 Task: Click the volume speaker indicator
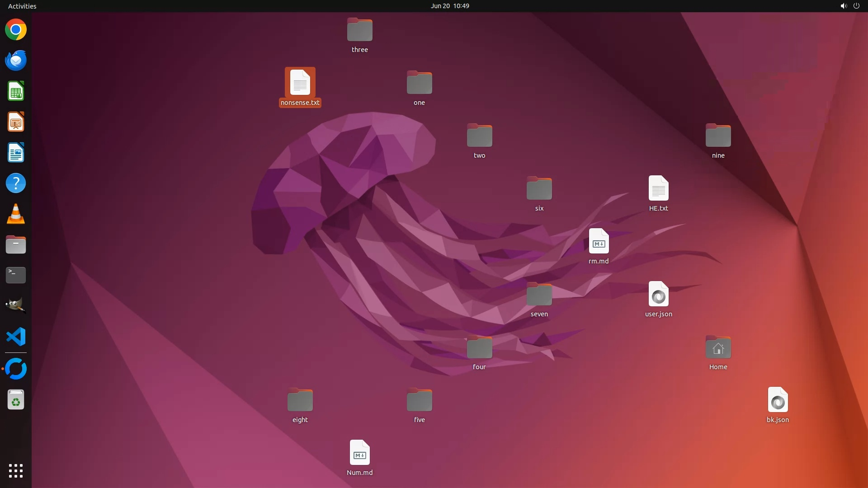(x=843, y=6)
